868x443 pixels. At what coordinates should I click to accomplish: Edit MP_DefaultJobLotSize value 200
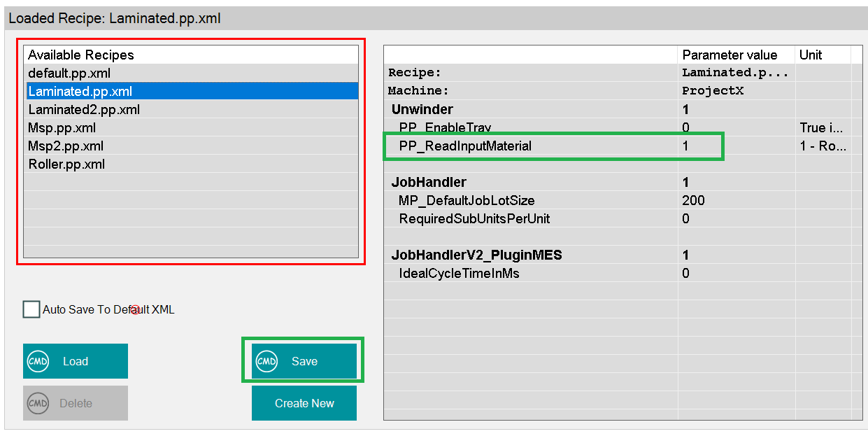699,200
